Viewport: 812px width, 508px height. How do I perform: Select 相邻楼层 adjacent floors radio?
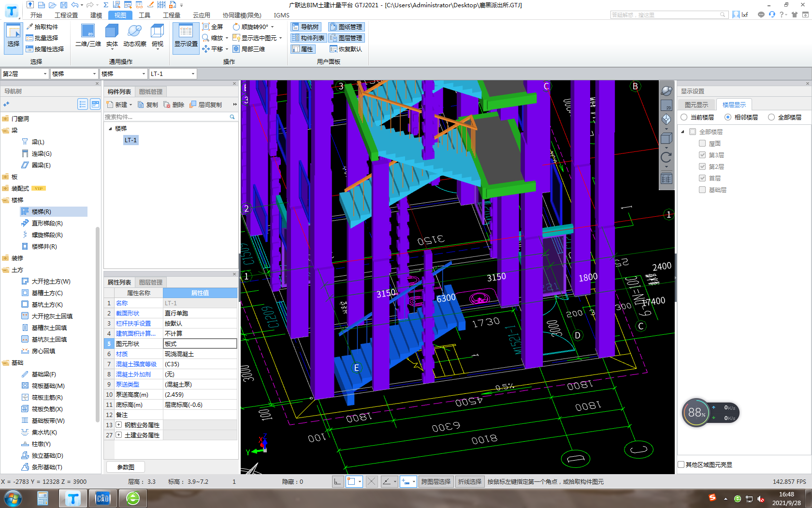click(728, 117)
